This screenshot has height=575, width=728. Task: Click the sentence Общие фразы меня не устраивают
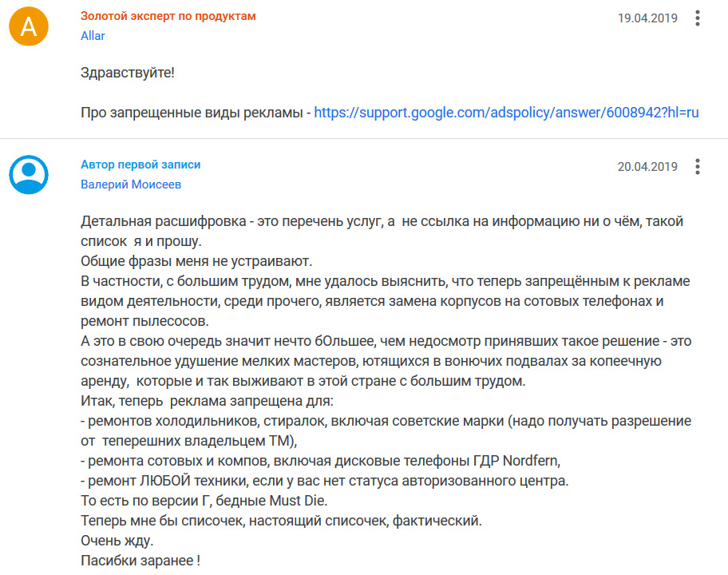(x=196, y=261)
